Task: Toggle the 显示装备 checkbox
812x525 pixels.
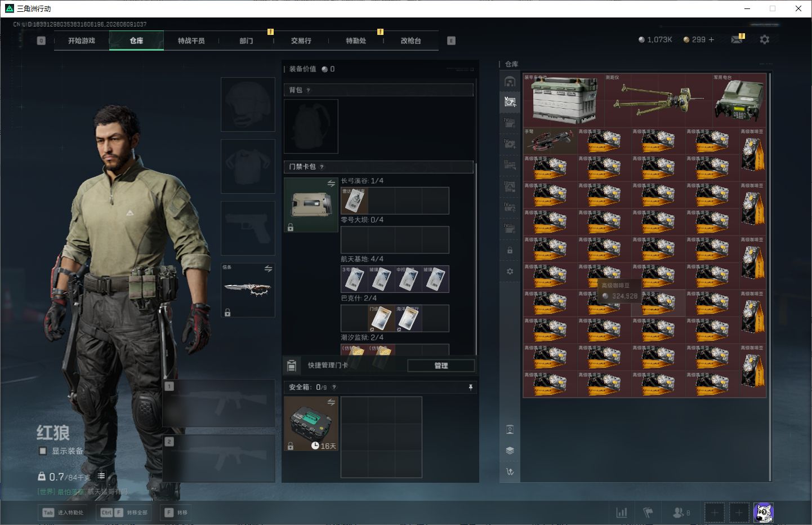Action: tap(42, 451)
